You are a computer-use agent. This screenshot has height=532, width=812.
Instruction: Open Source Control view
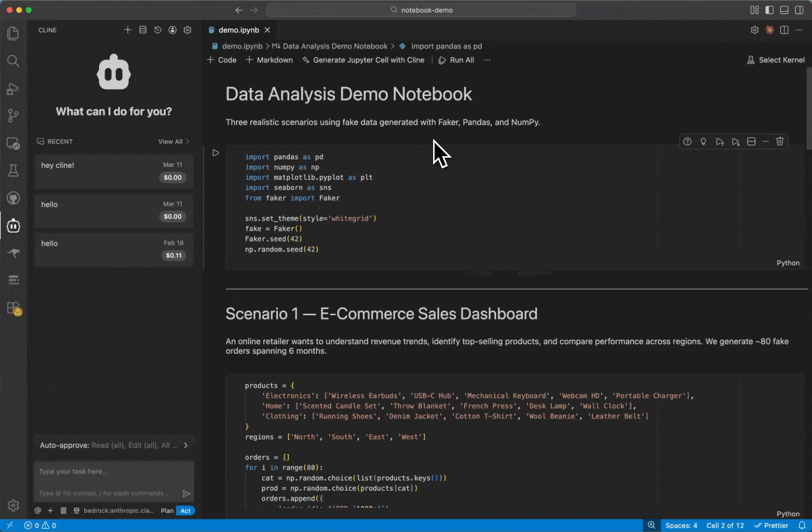[x=13, y=116]
